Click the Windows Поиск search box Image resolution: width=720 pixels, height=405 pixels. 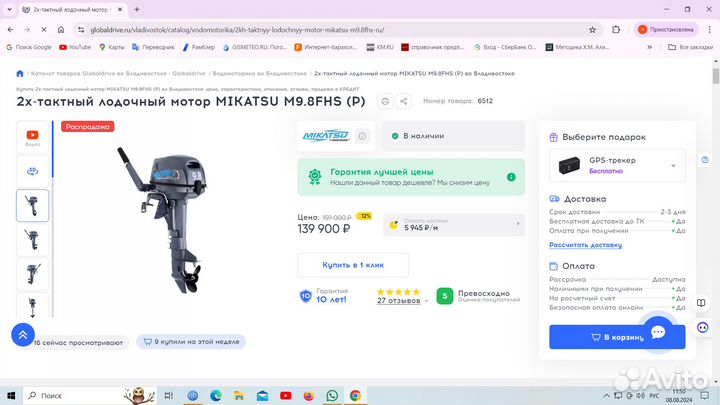pos(90,395)
